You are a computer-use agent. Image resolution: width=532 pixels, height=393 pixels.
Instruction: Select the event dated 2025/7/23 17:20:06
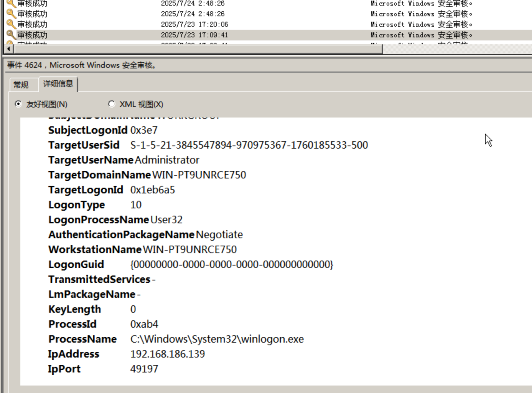tap(194, 24)
